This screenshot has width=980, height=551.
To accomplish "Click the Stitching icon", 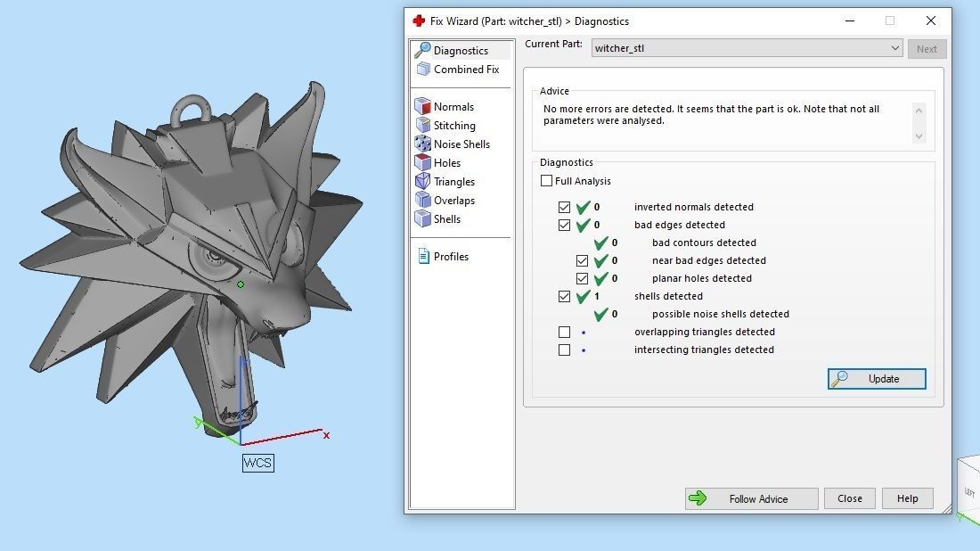I will pos(423,125).
